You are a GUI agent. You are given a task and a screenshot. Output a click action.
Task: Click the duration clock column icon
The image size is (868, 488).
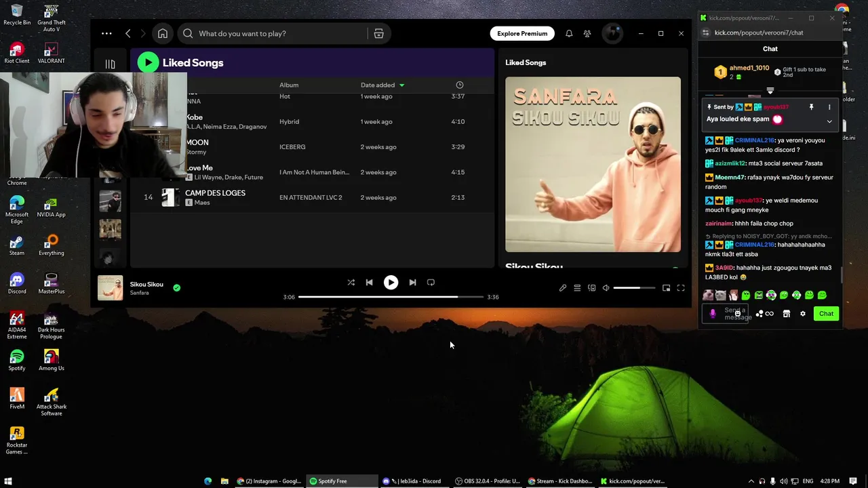click(x=460, y=85)
